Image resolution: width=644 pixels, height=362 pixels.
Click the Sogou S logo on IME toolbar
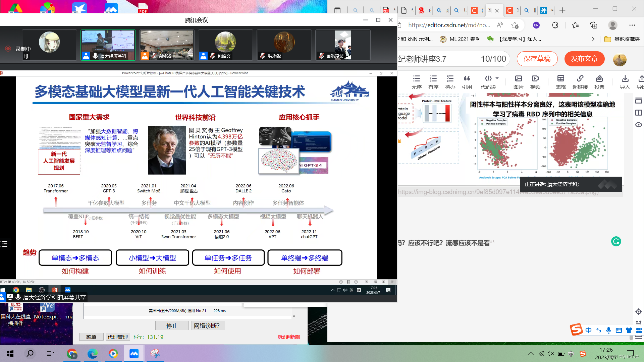pyautogui.click(x=576, y=330)
